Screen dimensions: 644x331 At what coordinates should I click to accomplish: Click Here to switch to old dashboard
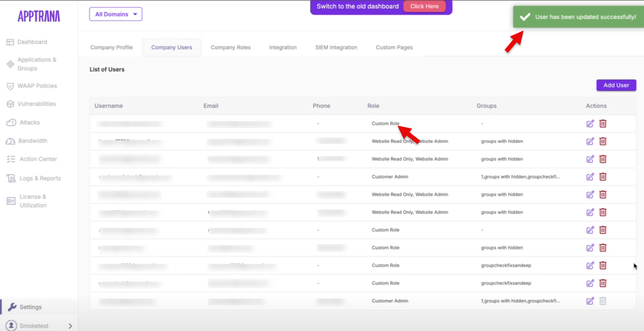click(424, 6)
